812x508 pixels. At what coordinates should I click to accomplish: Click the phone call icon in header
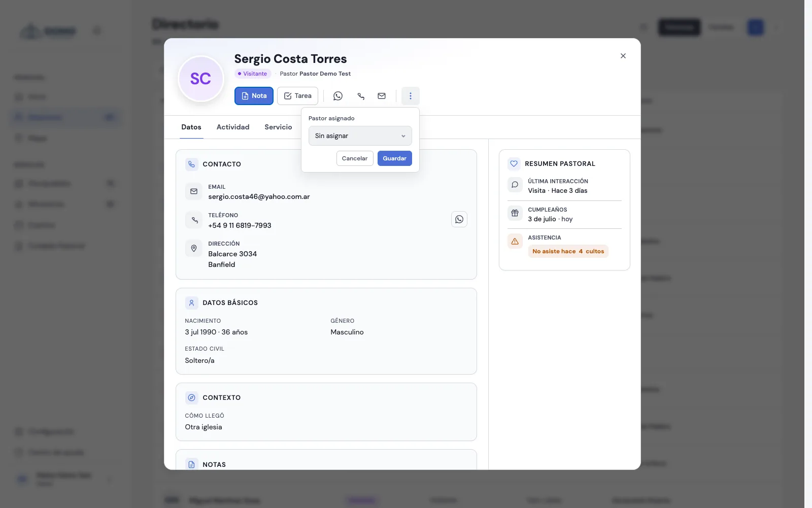point(361,96)
